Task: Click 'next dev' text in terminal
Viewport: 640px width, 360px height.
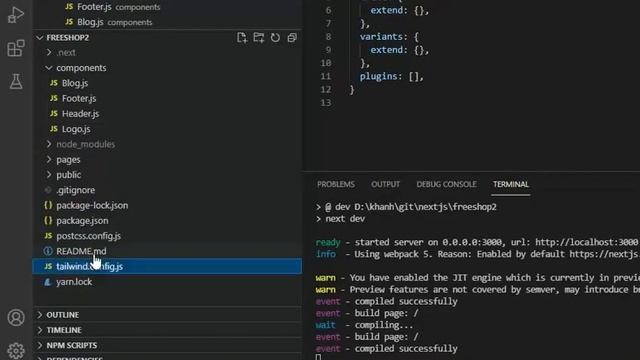Action: click(x=345, y=219)
